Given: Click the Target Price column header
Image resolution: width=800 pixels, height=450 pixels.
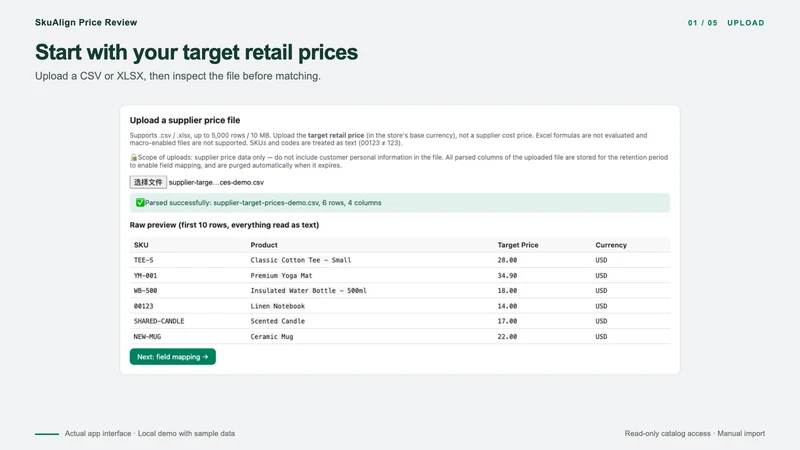Looking at the screenshot, I should click(518, 245).
